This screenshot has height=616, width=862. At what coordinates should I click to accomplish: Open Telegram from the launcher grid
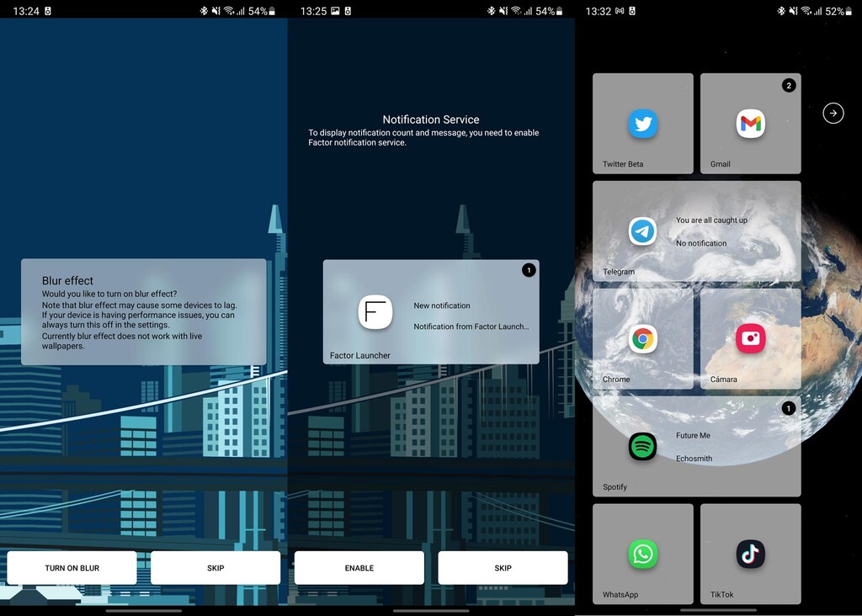coord(642,231)
